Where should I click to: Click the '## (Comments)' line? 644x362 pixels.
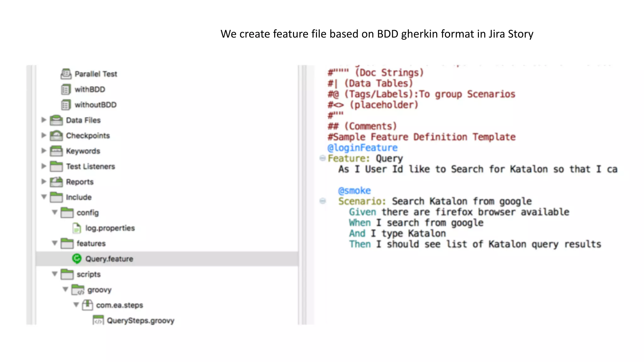click(362, 126)
